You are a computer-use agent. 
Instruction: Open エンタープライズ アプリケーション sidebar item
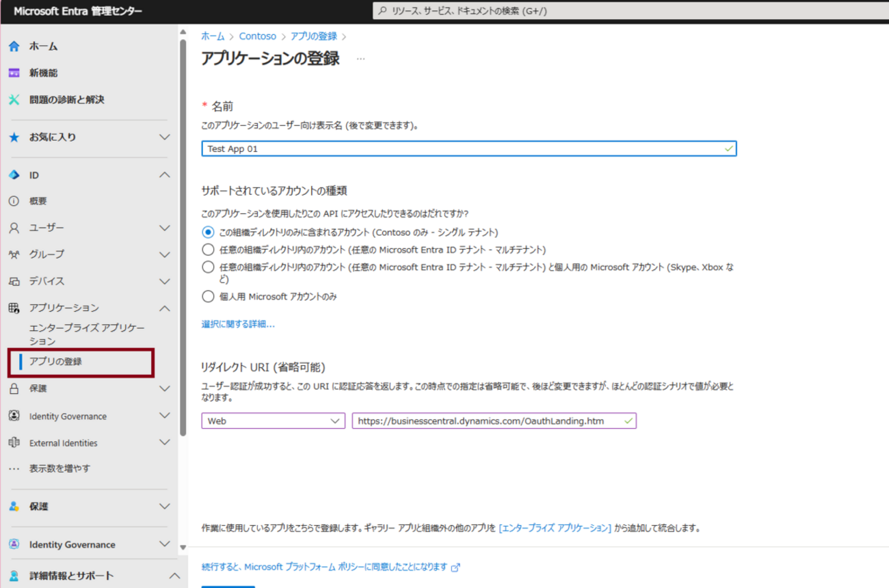pos(86,334)
